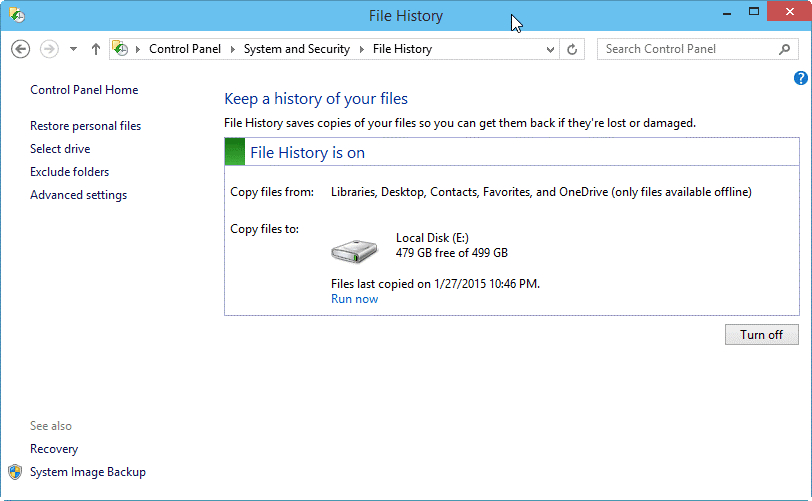Click the Local Disk (E:) drive icon
812x501 pixels.
coord(355,251)
